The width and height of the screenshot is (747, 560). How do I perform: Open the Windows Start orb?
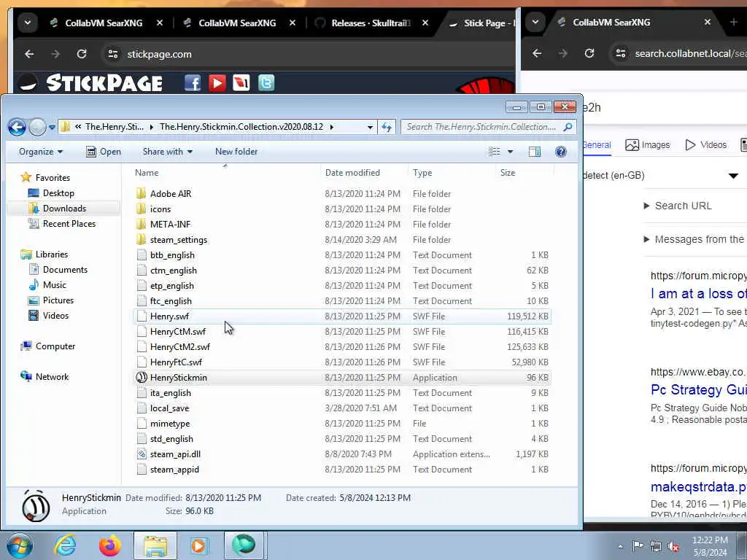[19, 545]
